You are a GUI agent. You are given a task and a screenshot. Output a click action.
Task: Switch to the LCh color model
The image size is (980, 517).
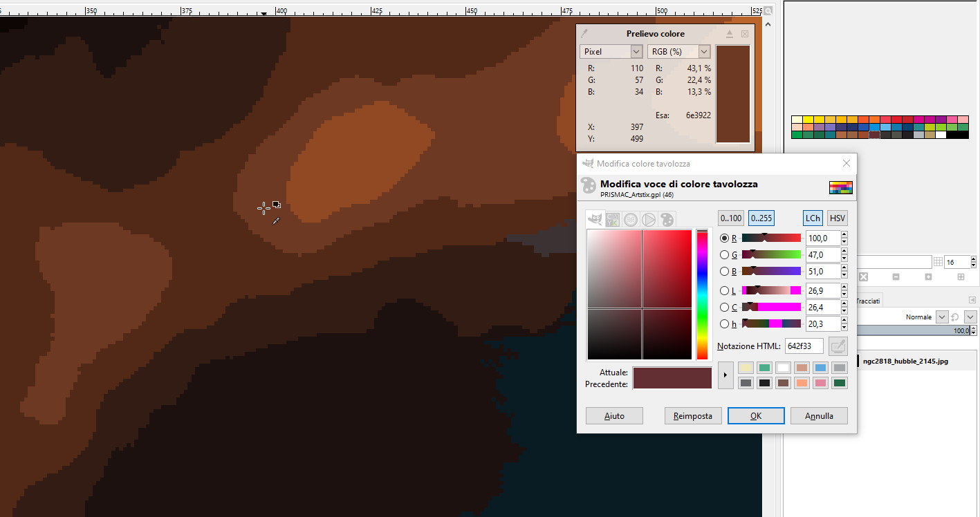[813, 218]
